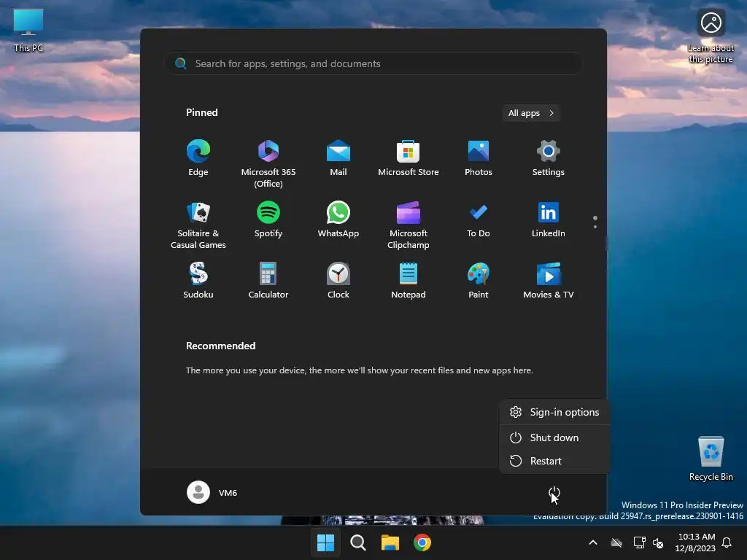Launch Microsoft 365 (Office)
This screenshot has width=747, height=560.
(x=268, y=163)
